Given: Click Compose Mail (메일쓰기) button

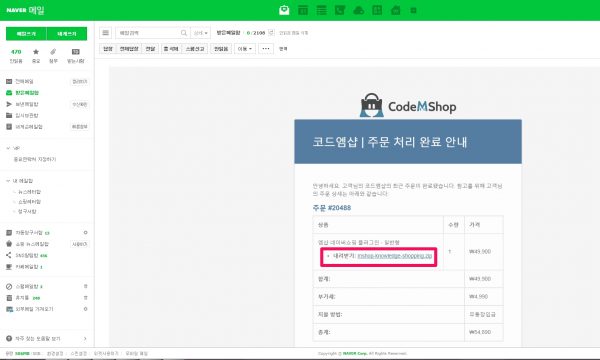Looking at the screenshot, I should (26, 34).
